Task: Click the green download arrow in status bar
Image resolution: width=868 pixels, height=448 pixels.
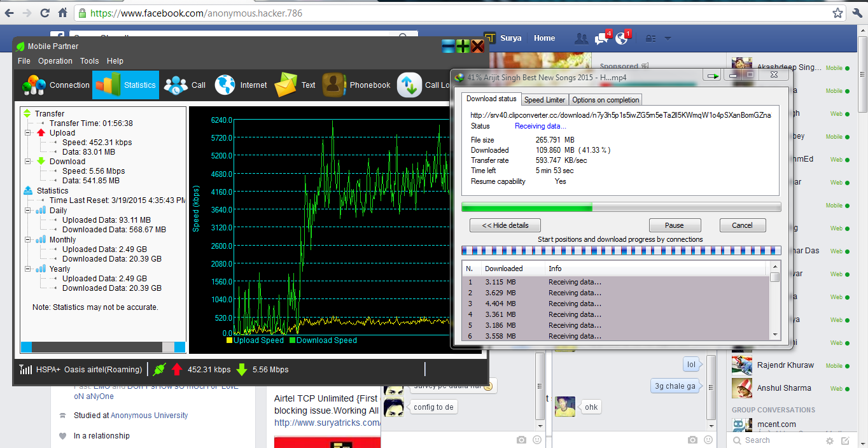Action: (242, 369)
